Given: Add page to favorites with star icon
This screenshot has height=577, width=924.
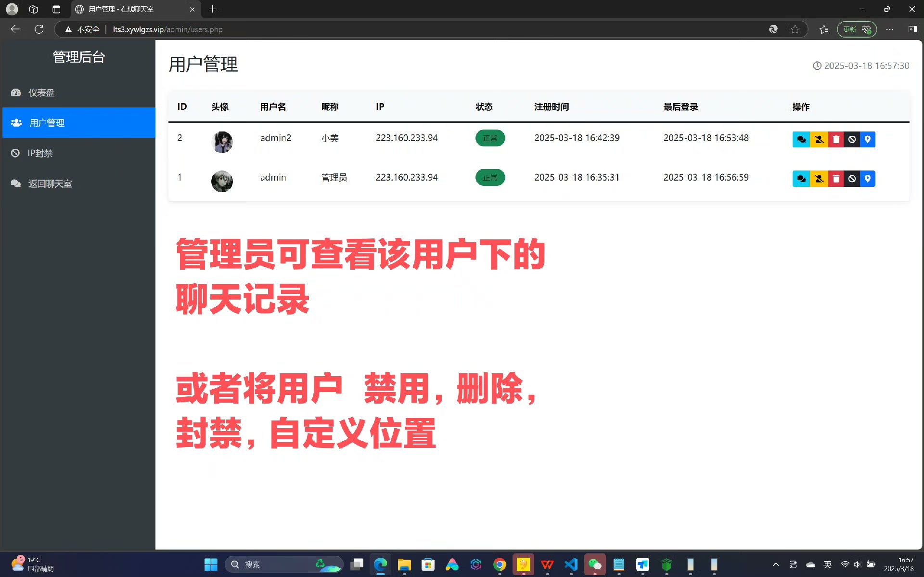Looking at the screenshot, I should [x=795, y=29].
